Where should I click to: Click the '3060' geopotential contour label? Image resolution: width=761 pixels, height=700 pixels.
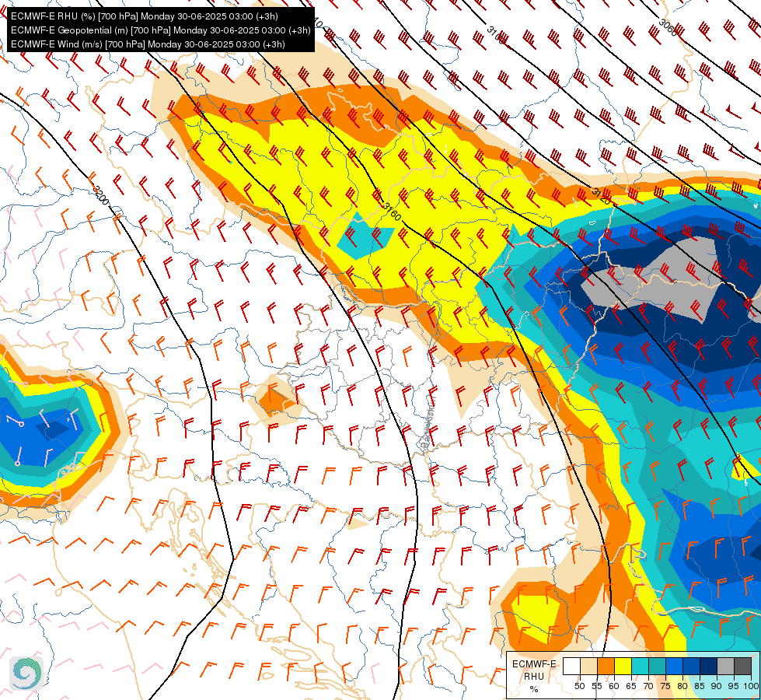pyautogui.click(x=668, y=27)
